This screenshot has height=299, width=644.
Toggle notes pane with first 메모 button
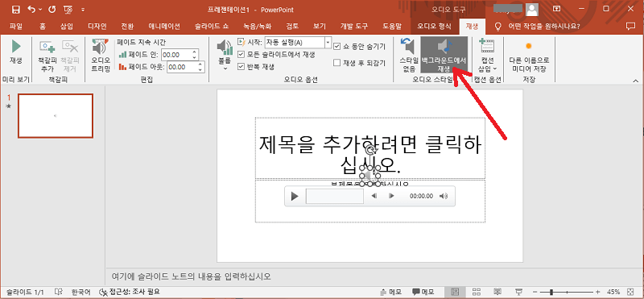(391, 292)
